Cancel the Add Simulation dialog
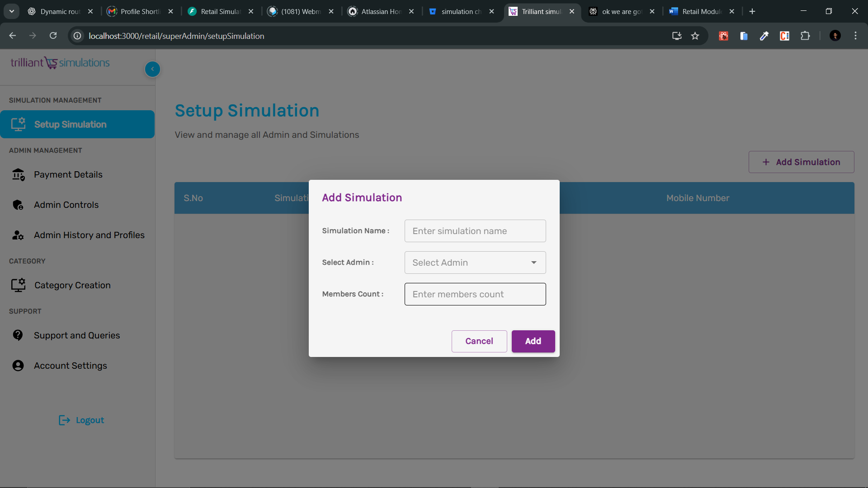868x488 pixels. [x=479, y=341]
